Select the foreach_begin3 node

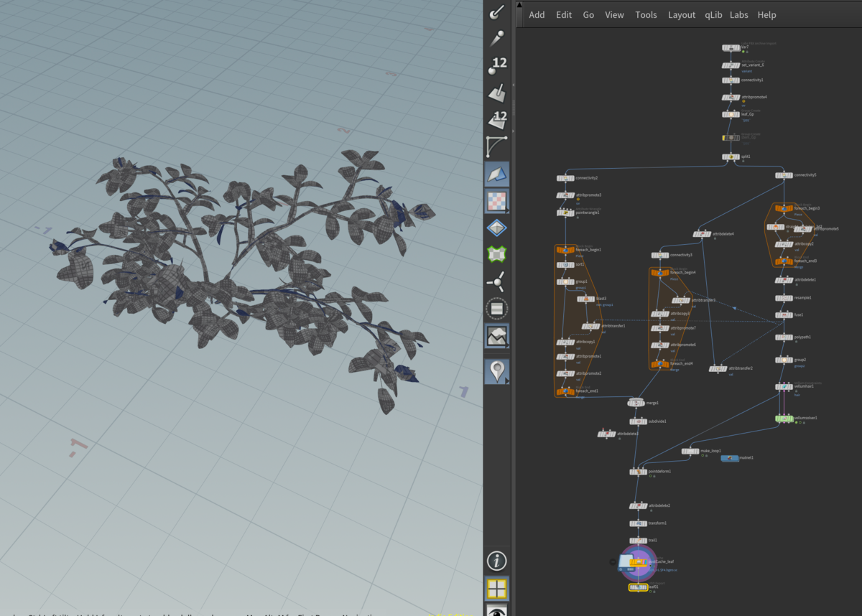784,208
